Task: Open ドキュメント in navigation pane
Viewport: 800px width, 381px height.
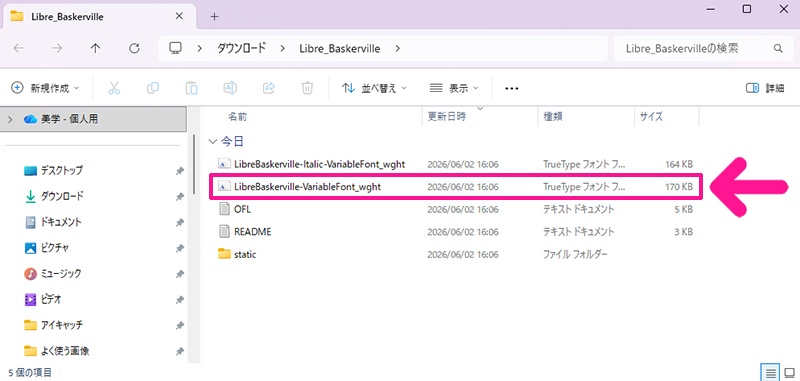Action: coord(61,222)
